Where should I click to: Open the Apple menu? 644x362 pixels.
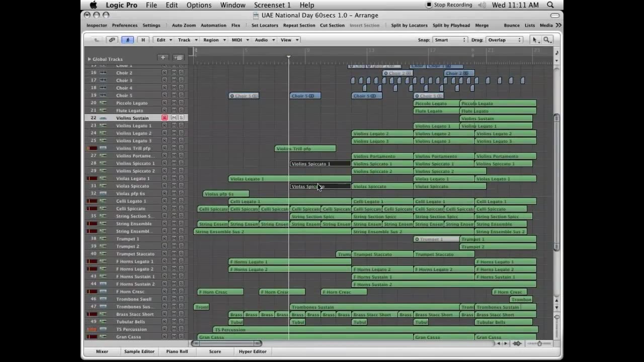(93, 5)
